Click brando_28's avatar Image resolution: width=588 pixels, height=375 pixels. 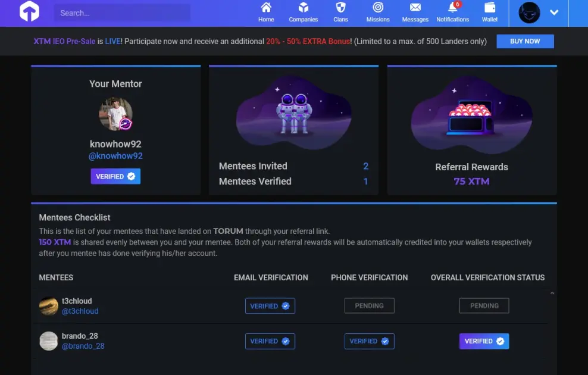click(x=49, y=341)
